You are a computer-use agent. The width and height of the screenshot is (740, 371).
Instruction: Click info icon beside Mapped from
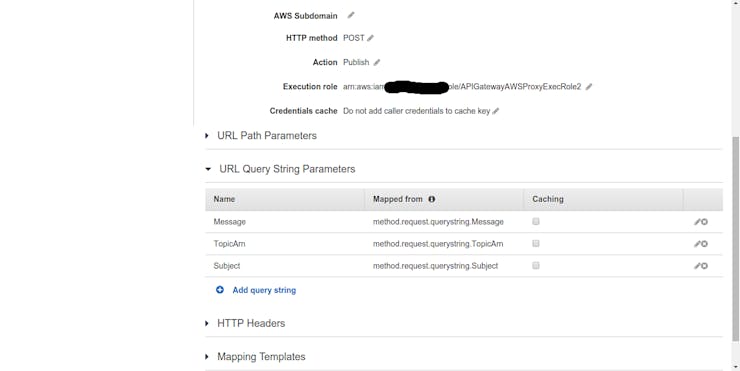pyautogui.click(x=431, y=199)
